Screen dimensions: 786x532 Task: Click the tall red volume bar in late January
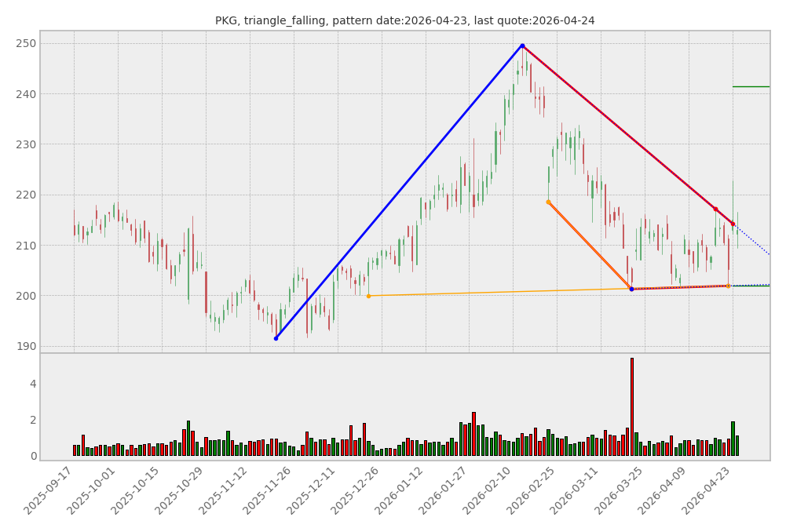[x=473, y=434]
